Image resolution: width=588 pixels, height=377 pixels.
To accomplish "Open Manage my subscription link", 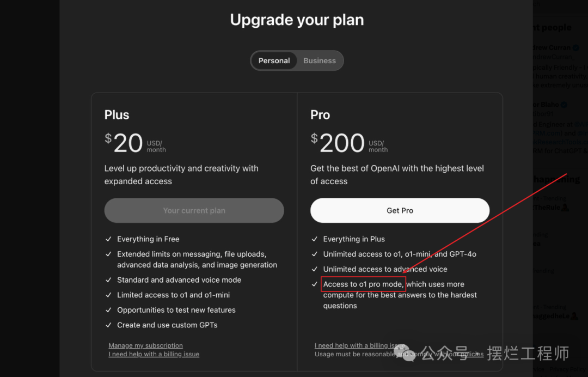I will click(145, 345).
